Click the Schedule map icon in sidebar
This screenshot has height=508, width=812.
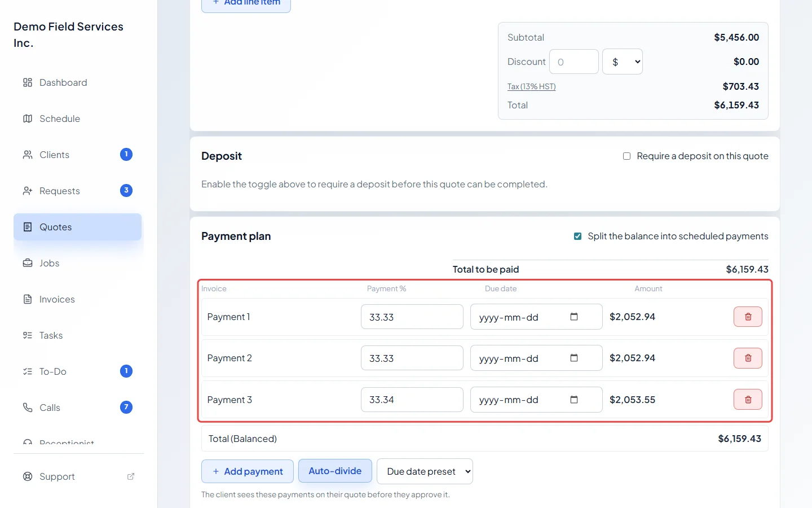tap(28, 119)
